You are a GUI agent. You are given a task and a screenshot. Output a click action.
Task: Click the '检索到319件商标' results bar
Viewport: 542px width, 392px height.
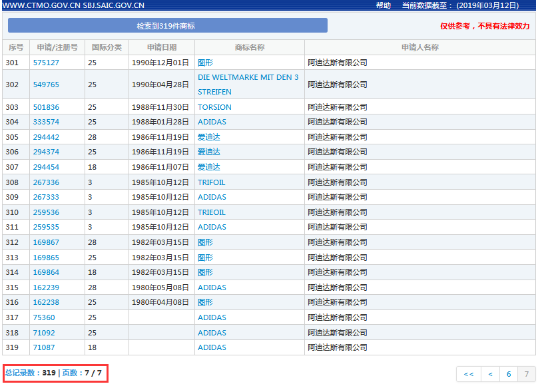[x=167, y=26]
